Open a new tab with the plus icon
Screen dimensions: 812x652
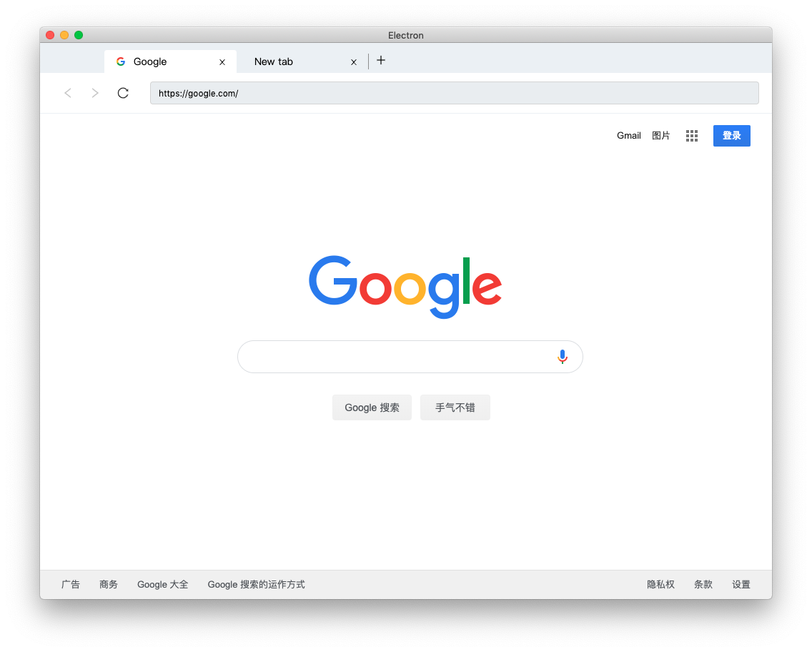(x=381, y=61)
